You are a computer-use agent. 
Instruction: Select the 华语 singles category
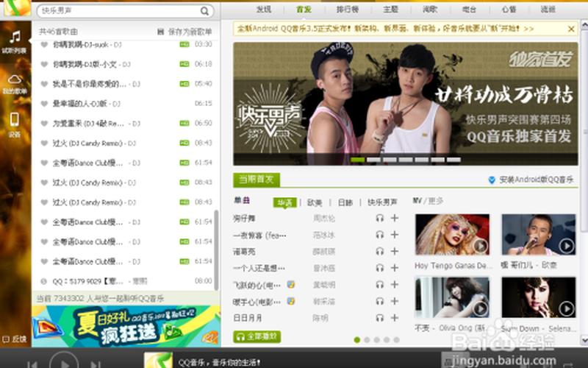pos(284,203)
